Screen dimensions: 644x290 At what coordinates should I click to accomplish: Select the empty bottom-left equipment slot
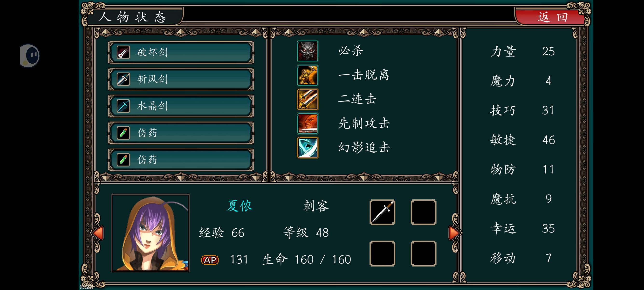pyautogui.click(x=382, y=254)
